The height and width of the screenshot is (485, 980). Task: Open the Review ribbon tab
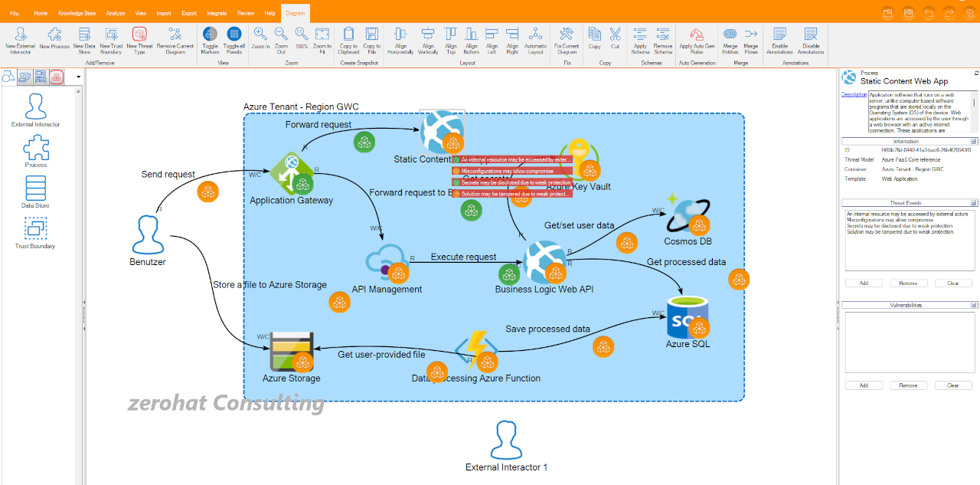point(246,14)
